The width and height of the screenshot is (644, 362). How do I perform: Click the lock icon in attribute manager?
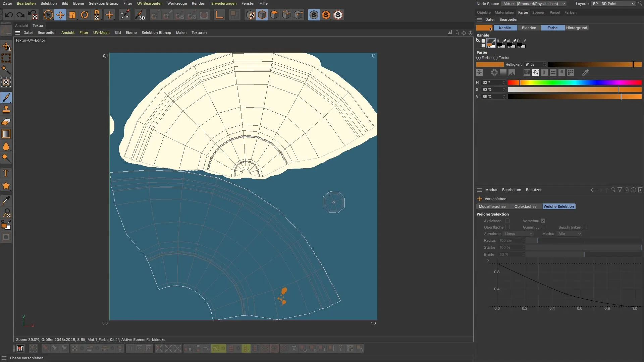coord(627,190)
